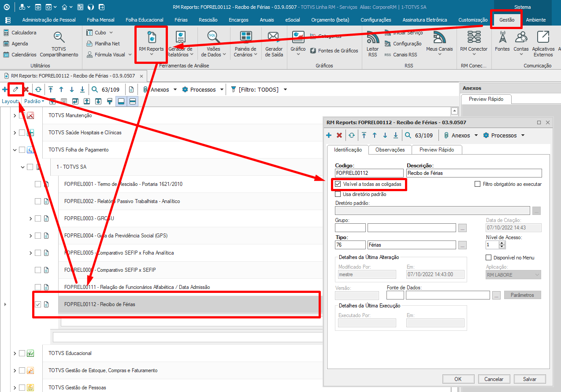
Task: Expand the FOPREL0004 GPS node
Action: [x=30, y=236]
